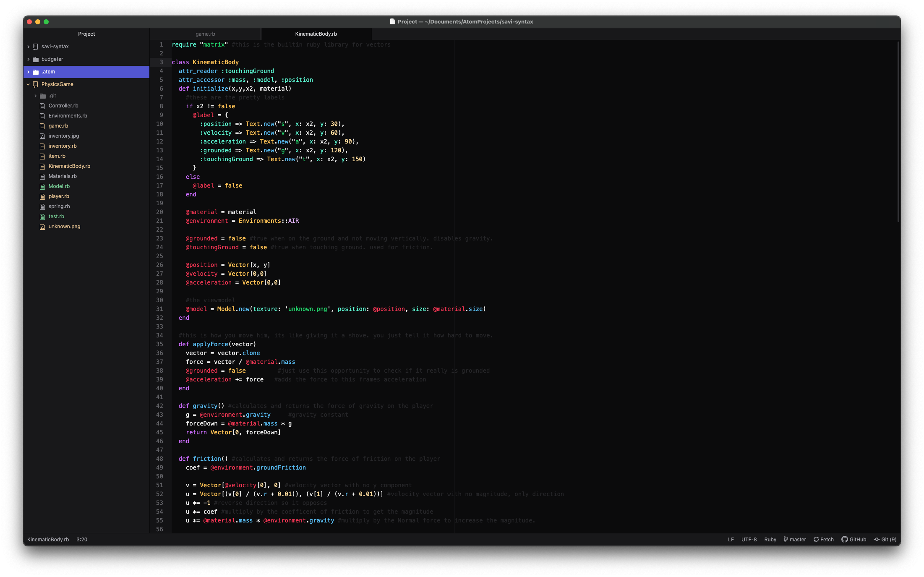This screenshot has width=924, height=577.
Task: Click line number 35 in the gutter
Action: (x=159, y=344)
